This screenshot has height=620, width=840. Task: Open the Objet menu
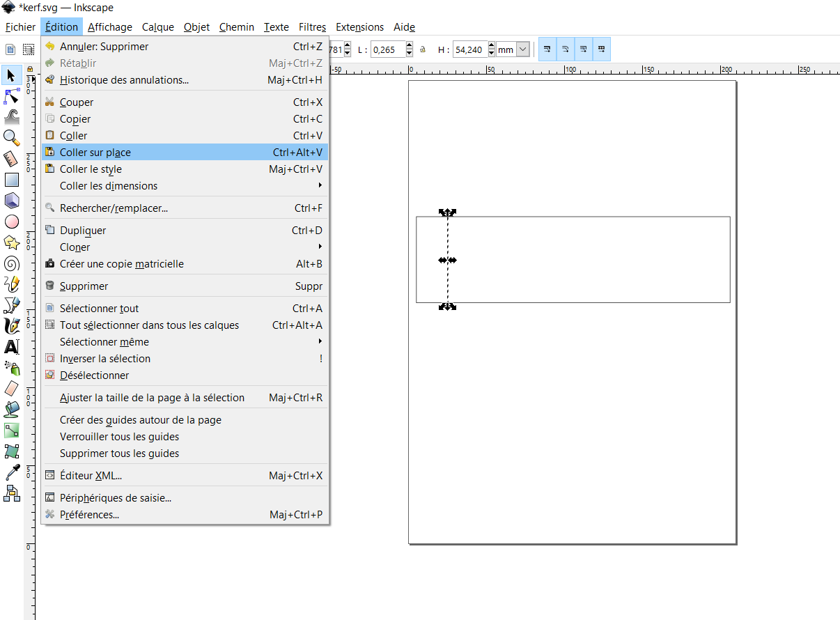[197, 27]
